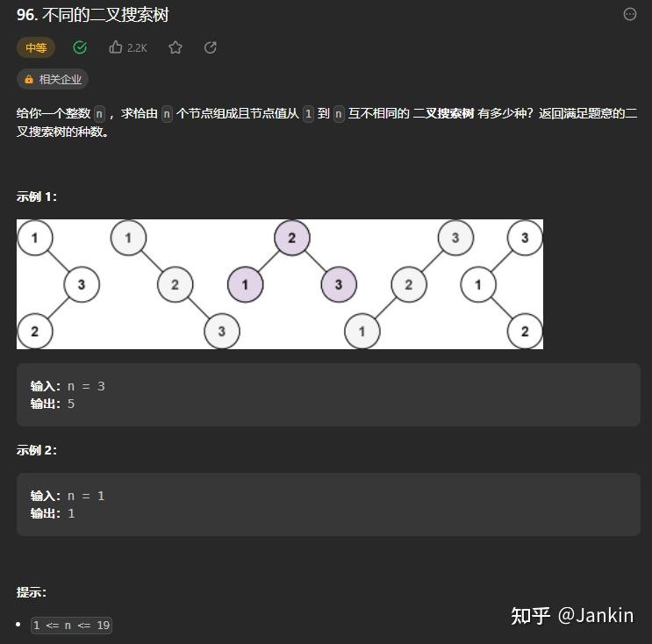Click the purple node 3 in diagram
The width and height of the screenshot is (652, 644).
pos(339,284)
